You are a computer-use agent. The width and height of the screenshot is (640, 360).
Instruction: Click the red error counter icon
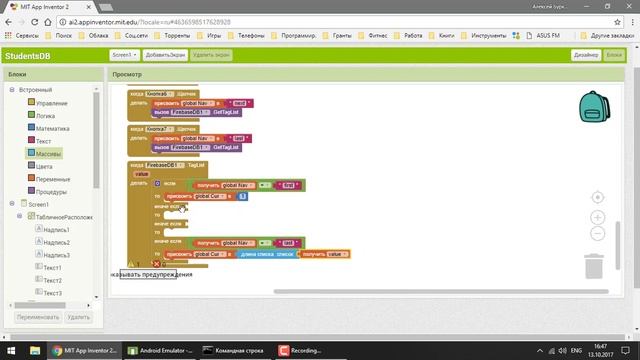pyautogui.click(x=156, y=264)
